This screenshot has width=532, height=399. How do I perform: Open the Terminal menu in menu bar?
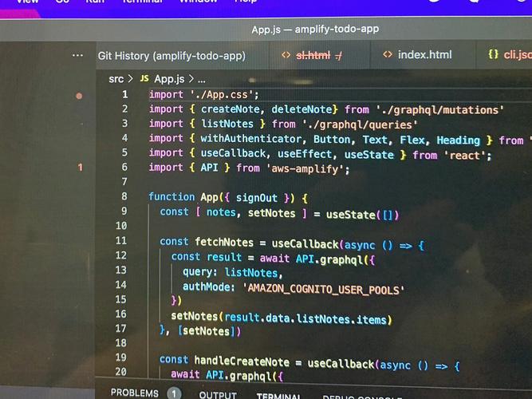[143, 2]
